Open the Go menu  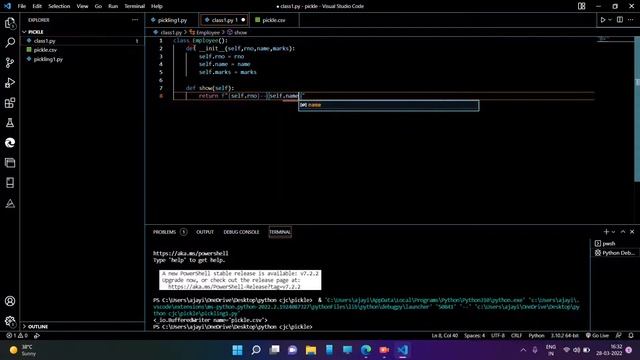tap(98, 6)
